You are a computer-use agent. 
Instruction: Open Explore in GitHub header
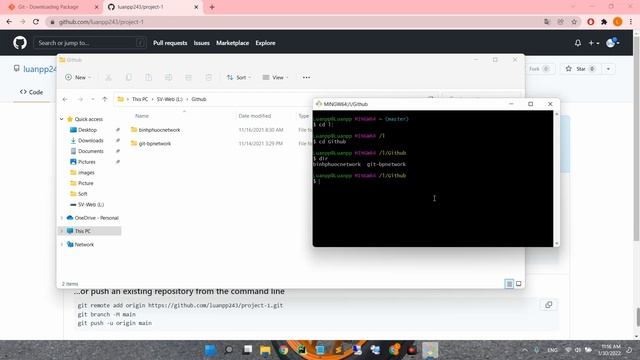(x=265, y=43)
